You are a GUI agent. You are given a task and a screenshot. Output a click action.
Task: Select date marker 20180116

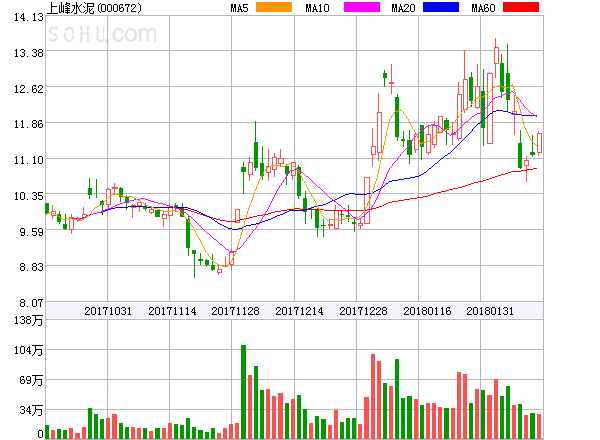[x=427, y=311]
